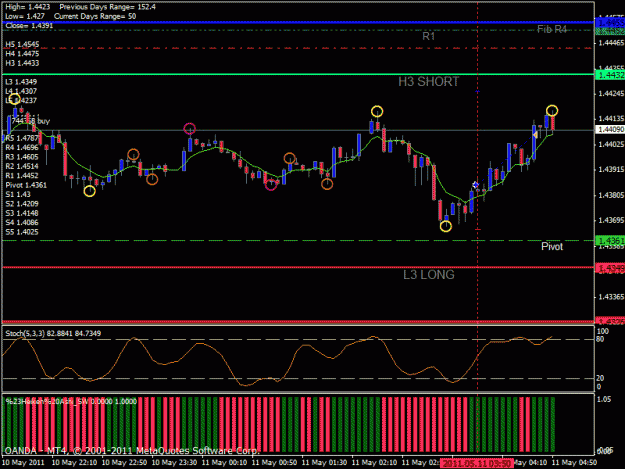Select the 'H3 1.4433' level text

tap(22, 63)
